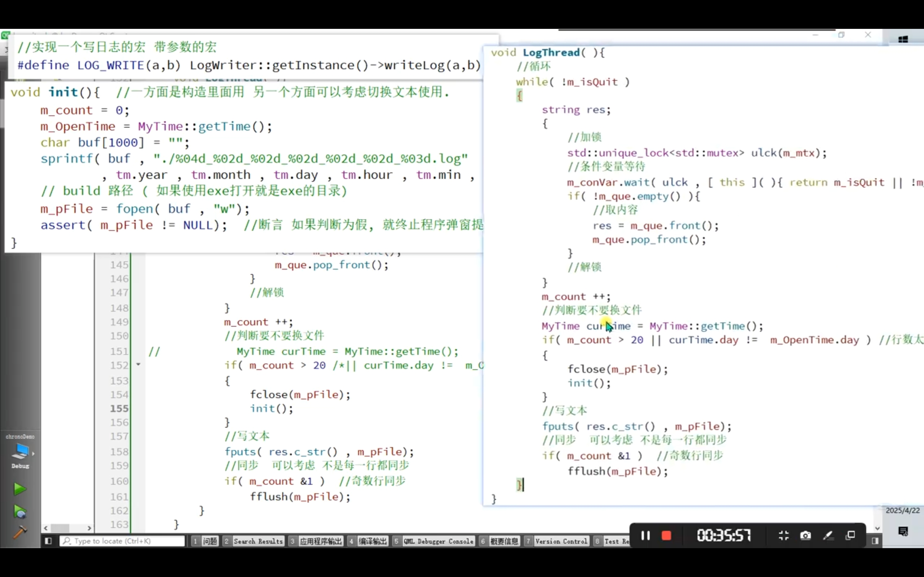Viewport: 924px width, 577px height.
Task: Switch to 应用程序输出 pane
Action: coord(321,541)
